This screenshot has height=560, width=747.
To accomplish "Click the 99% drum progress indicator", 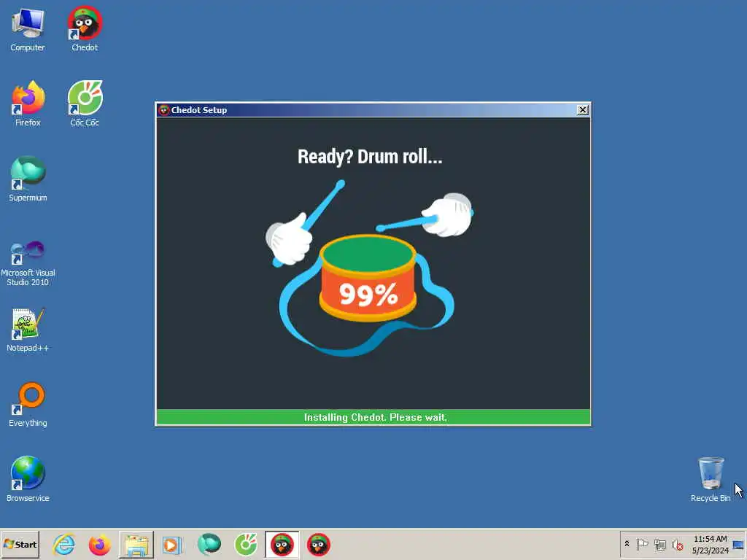I will click(x=368, y=295).
